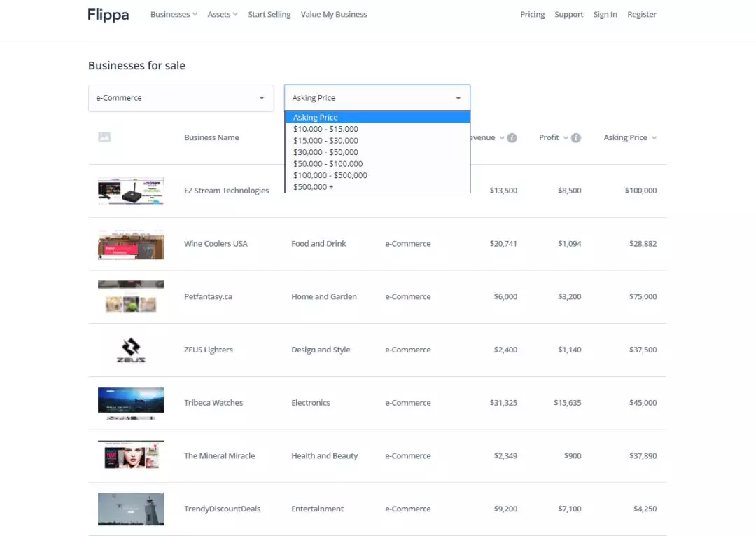
Task: Click The Mineral Miracle listing image
Action: click(x=131, y=455)
